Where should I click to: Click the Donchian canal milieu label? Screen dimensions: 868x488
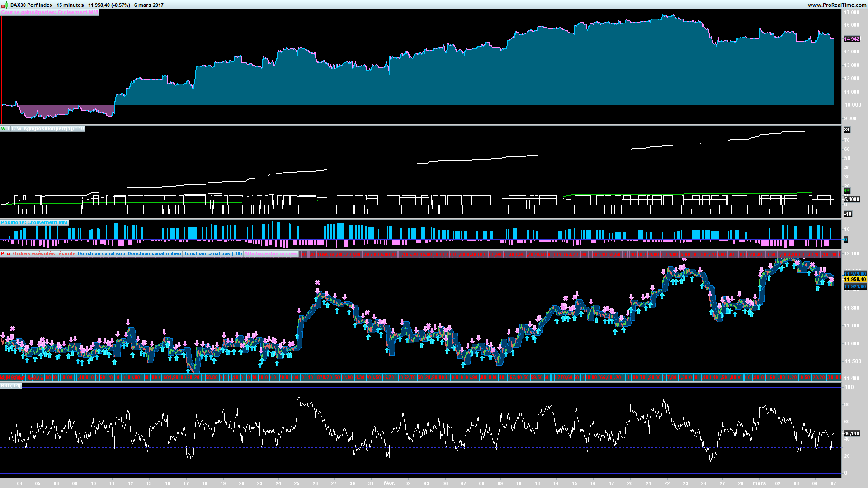(154, 253)
